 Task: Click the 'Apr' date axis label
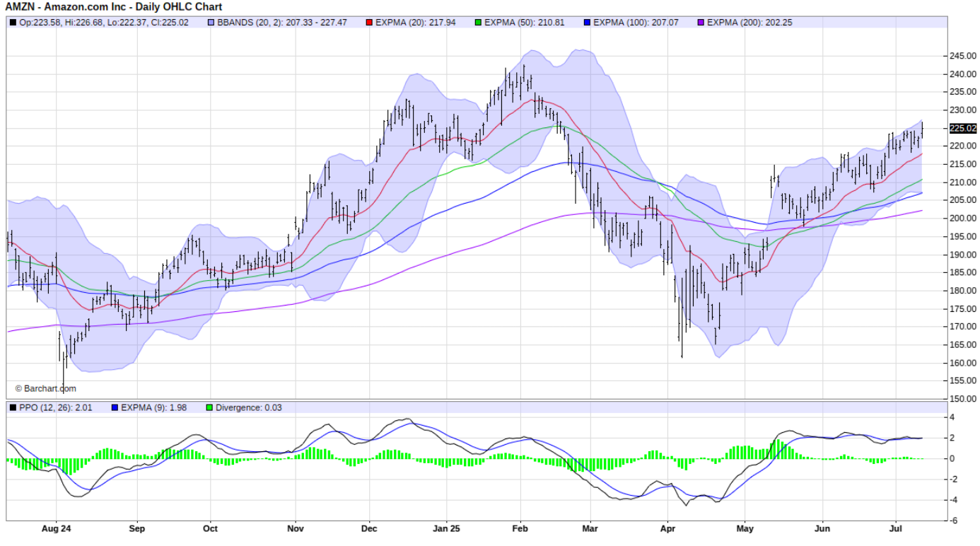[x=668, y=528]
